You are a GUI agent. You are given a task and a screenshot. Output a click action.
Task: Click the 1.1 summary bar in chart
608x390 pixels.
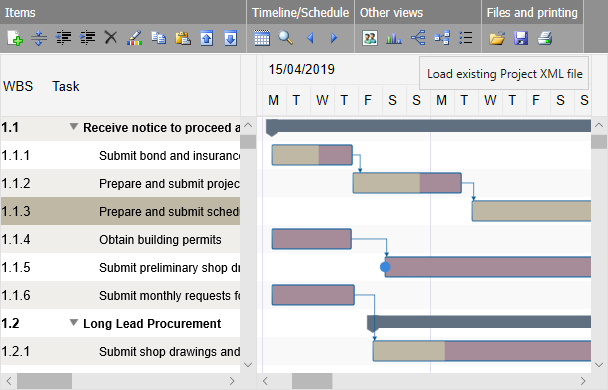coord(428,126)
